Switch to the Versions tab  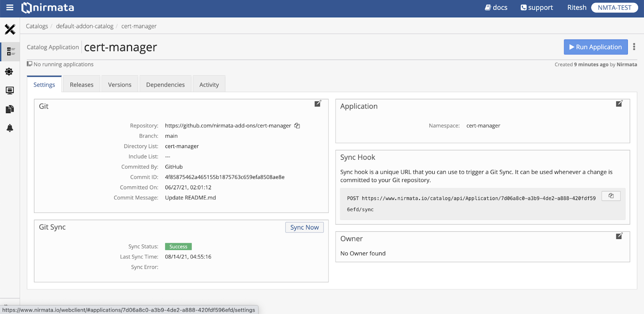pyautogui.click(x=120, y=85)
